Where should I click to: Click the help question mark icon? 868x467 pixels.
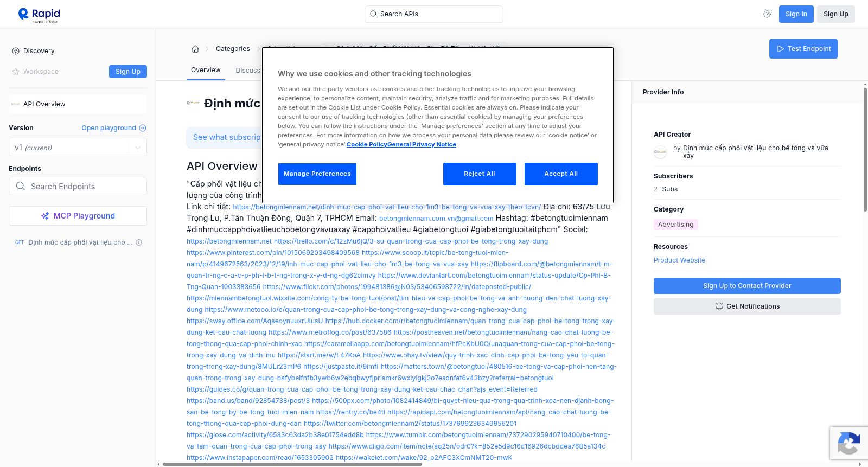click(x=767, y=14)
